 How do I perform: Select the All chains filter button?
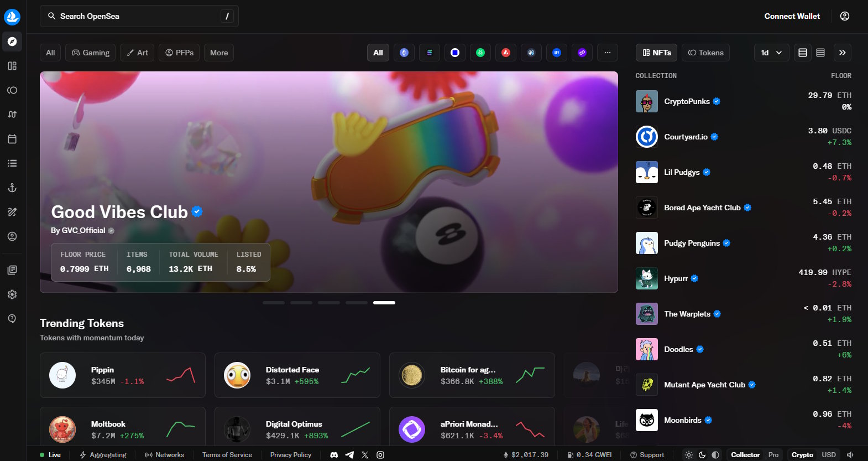click(378, 53)
